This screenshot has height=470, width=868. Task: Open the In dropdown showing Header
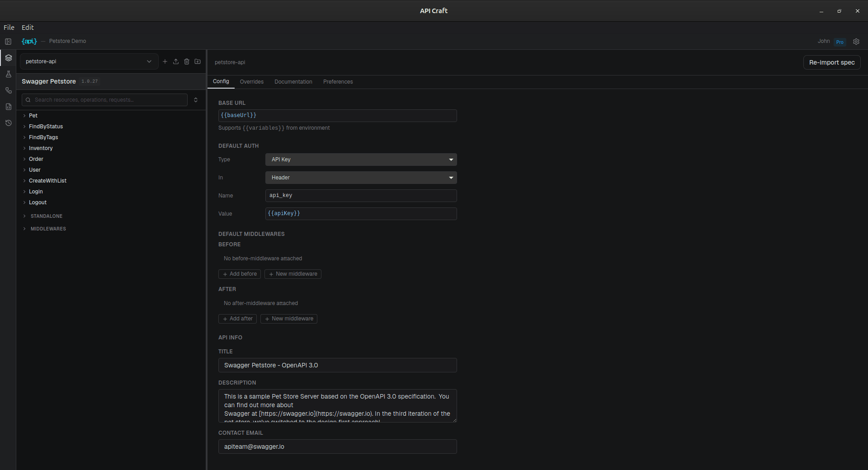coord(361,178)
